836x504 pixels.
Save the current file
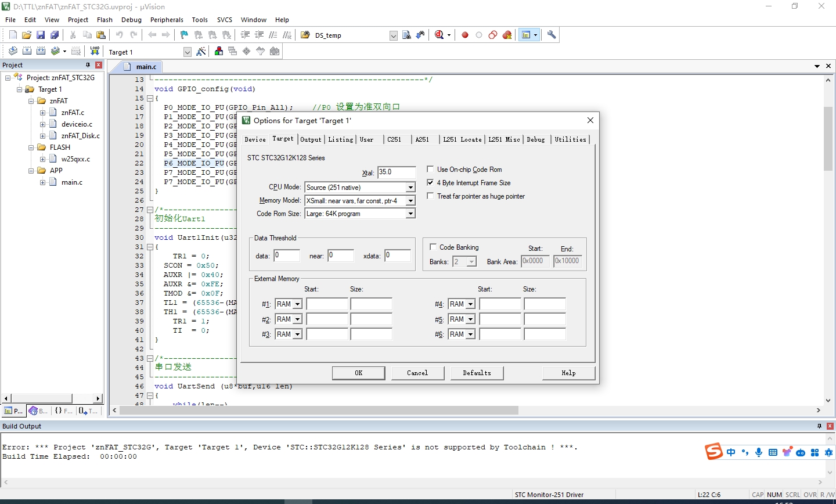tap(41, 35)
